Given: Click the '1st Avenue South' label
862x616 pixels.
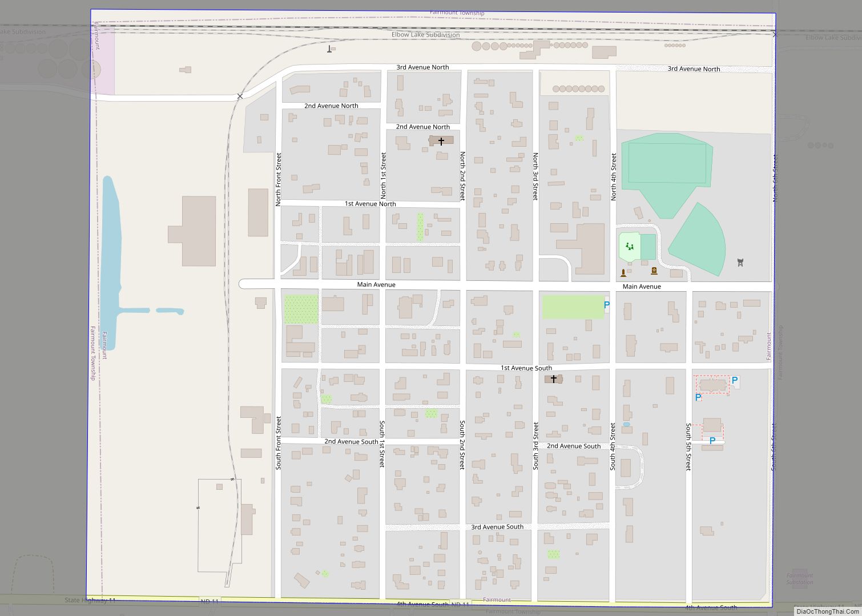Looking at the screenshot, I should point(526,368).
